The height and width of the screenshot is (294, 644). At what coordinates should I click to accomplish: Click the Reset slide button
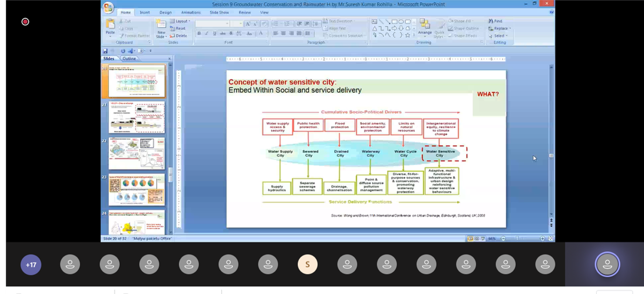tap(178, 28)
